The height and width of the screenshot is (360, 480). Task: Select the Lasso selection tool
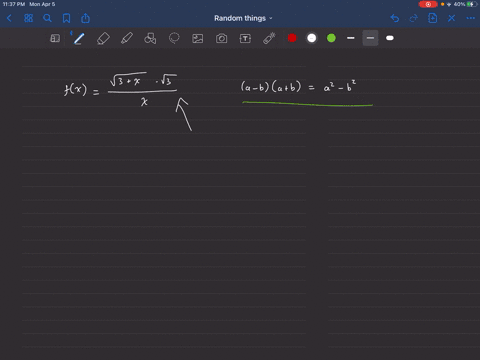tap(174, 38)
